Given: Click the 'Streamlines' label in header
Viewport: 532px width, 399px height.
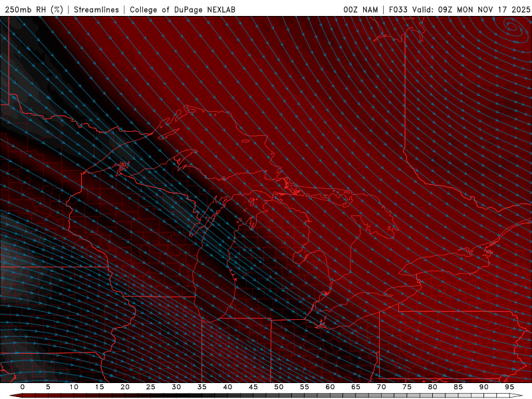Looking at the screenshot, I should 96,9.
